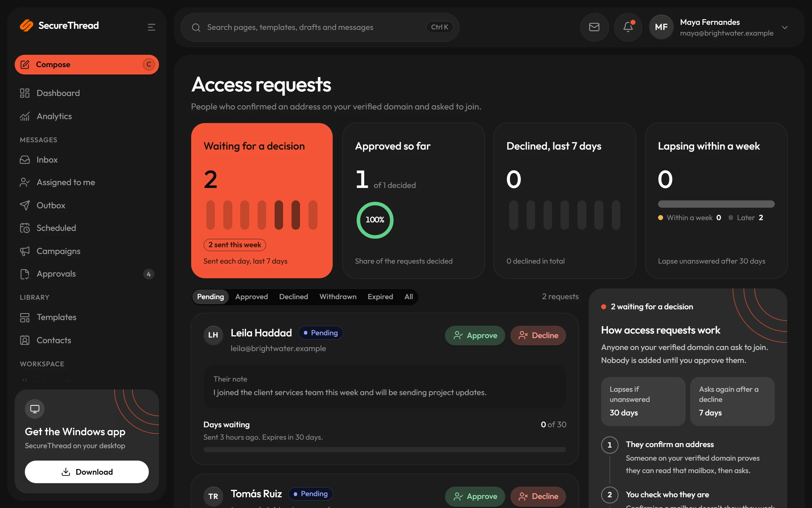This screenshot has width=812, height=508.
Task: Decline Leila Haddad's request
Action: tap(538, 335)
